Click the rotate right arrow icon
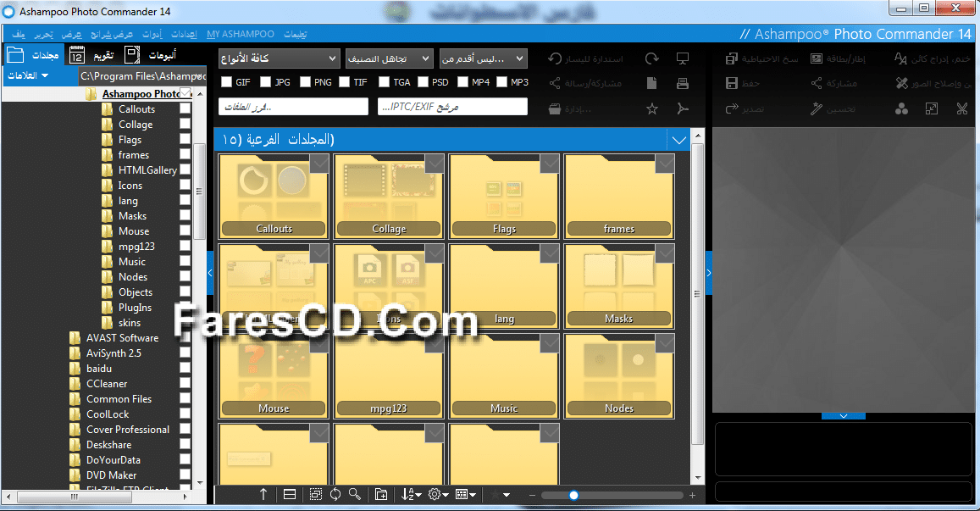980x511 pixels. tap(652, 58)
